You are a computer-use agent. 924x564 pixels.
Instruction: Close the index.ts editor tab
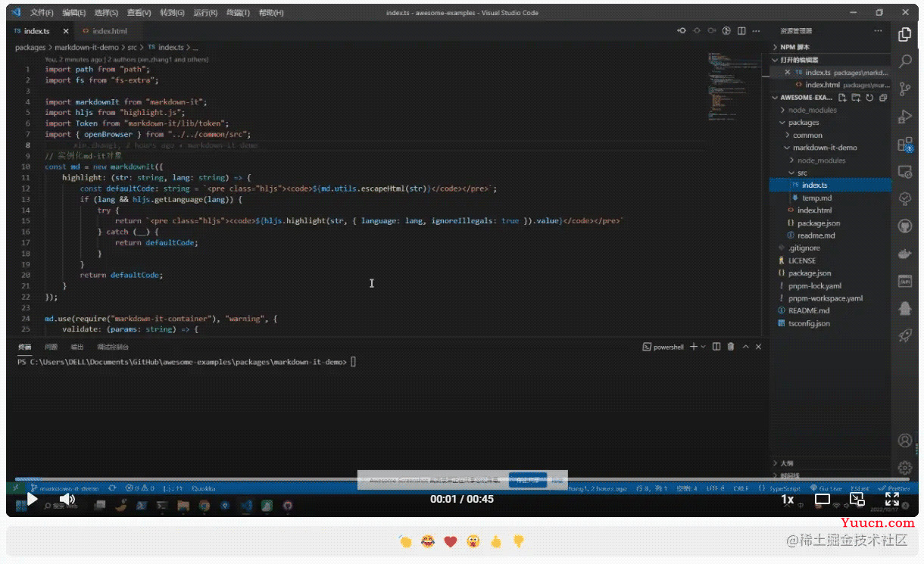[x=66, y=31]
